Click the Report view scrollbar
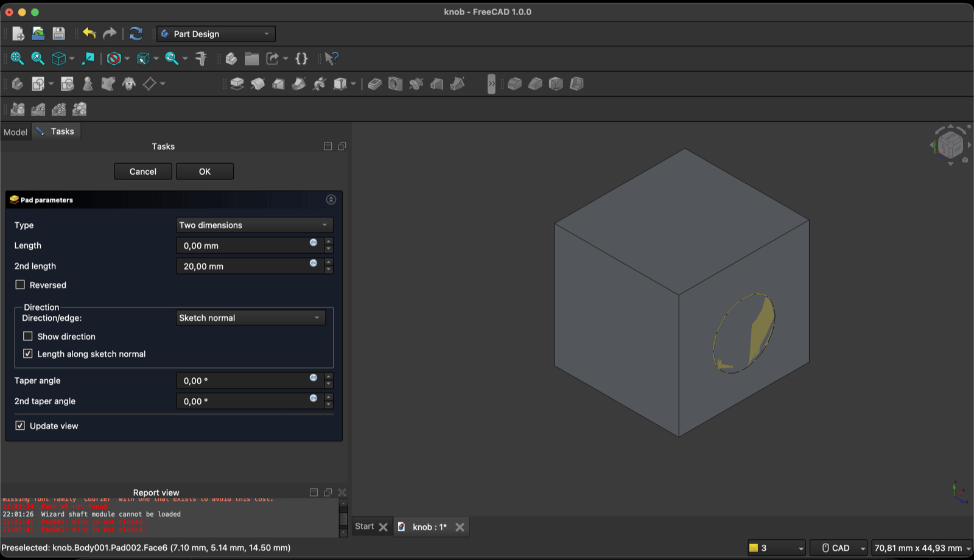 [x=343, y=518]
